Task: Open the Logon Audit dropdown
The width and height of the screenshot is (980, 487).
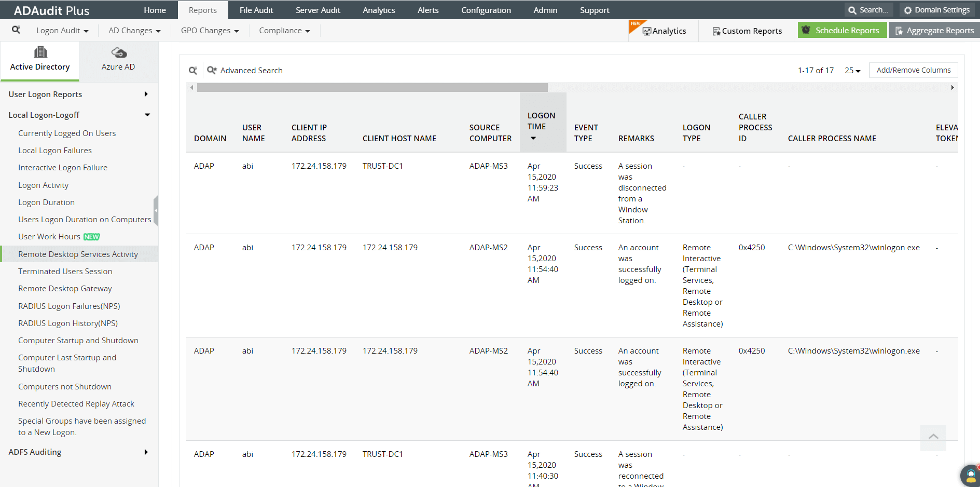Action: tap(62, 31)
